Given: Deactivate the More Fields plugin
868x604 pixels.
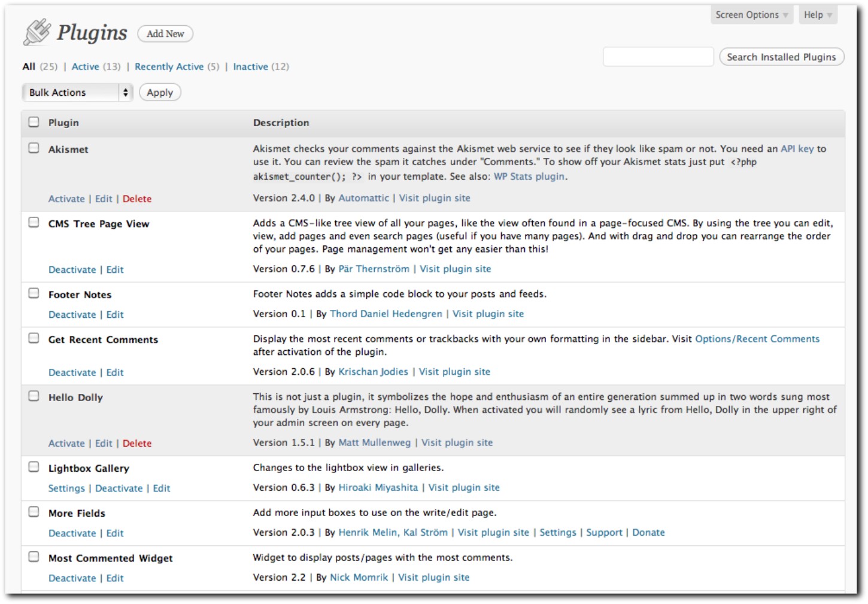Looking at the screenshot, I should pyautogui.click(x=72, y=533).
